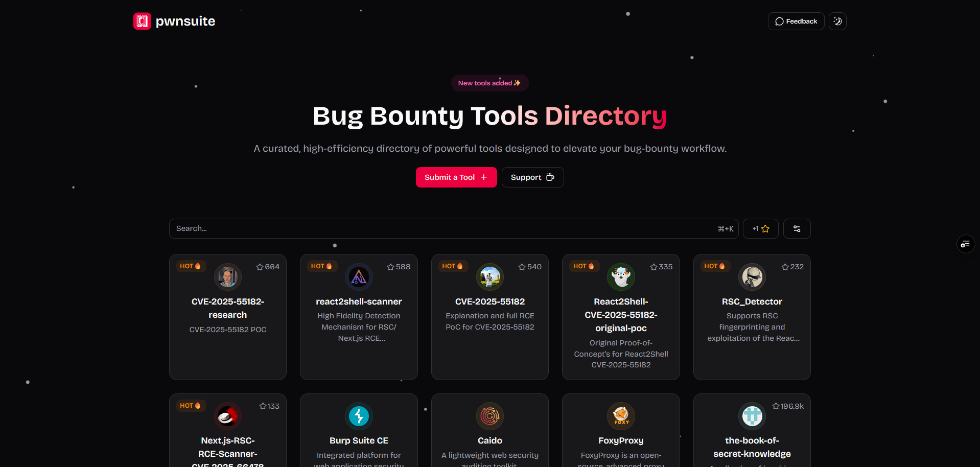
Task: Click the Submit a Tool button
Action: click(456, 177)
